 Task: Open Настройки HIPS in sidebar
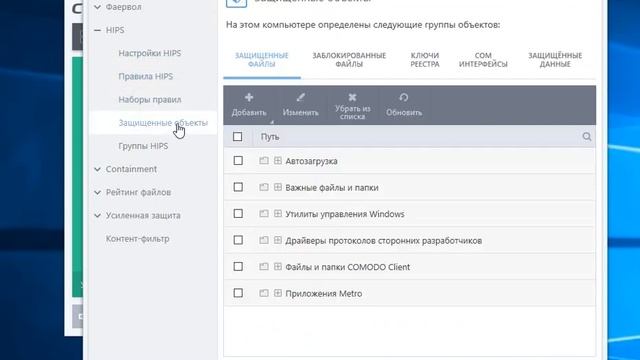tap(150, 53)
